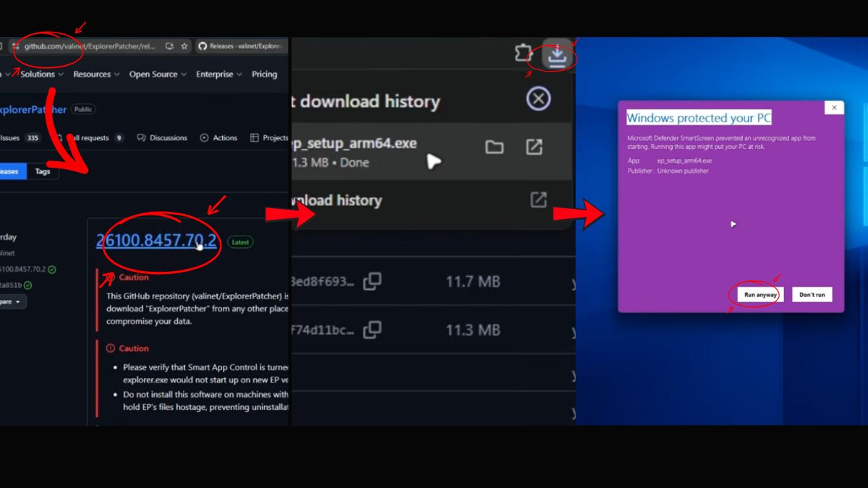Viewport: 868px width, 488px height.
Task: View site information icon beside the URL
Action: coord(15,46)
